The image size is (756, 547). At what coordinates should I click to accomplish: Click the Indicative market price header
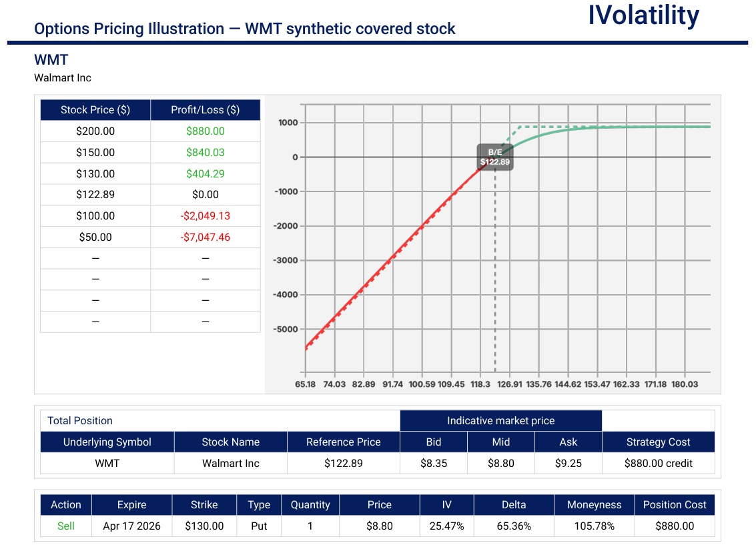coord(500,420)
